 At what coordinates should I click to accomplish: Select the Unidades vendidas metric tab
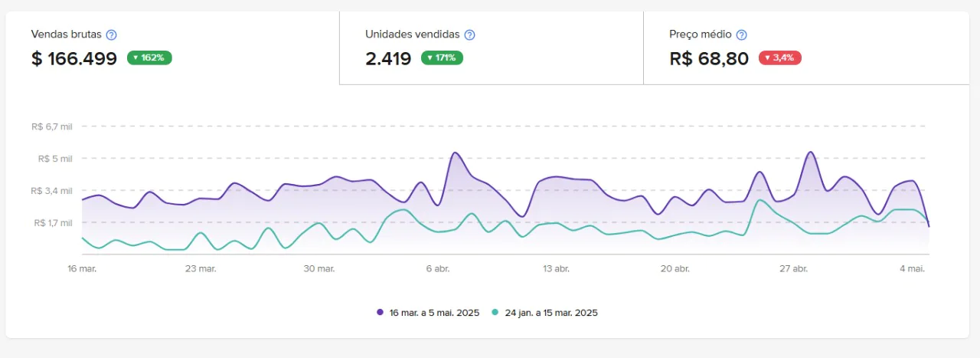pos(491,48)
